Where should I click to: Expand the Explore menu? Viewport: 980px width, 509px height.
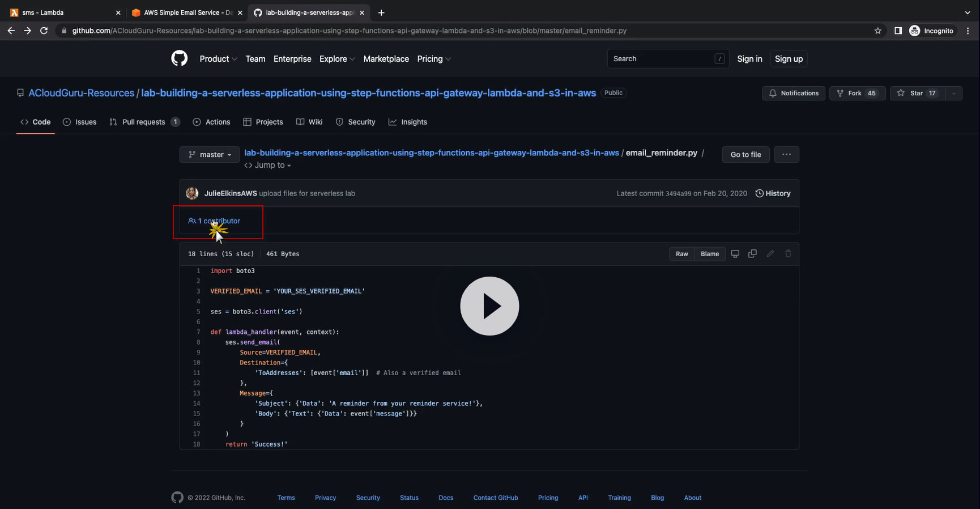point(337,59)
